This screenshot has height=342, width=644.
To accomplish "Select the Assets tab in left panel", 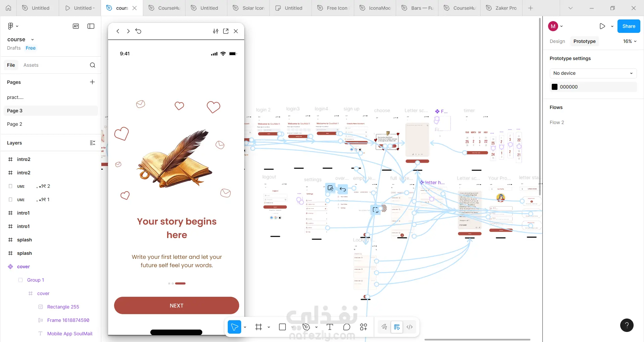I will (x=31, y=65).
